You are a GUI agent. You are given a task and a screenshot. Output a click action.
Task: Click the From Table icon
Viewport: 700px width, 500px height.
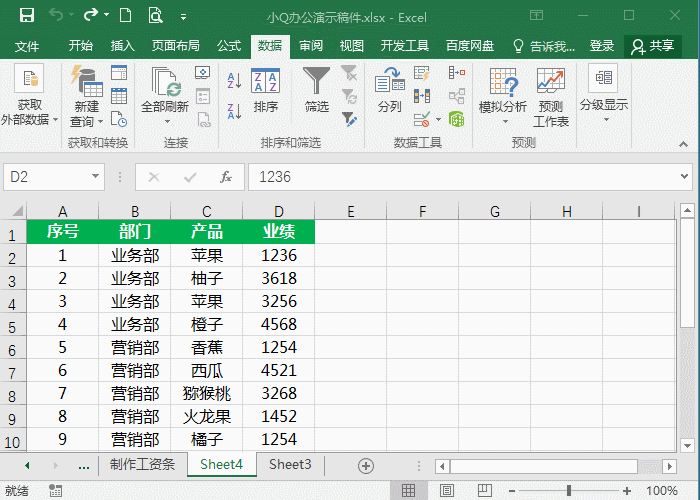(x=119, y=96)
